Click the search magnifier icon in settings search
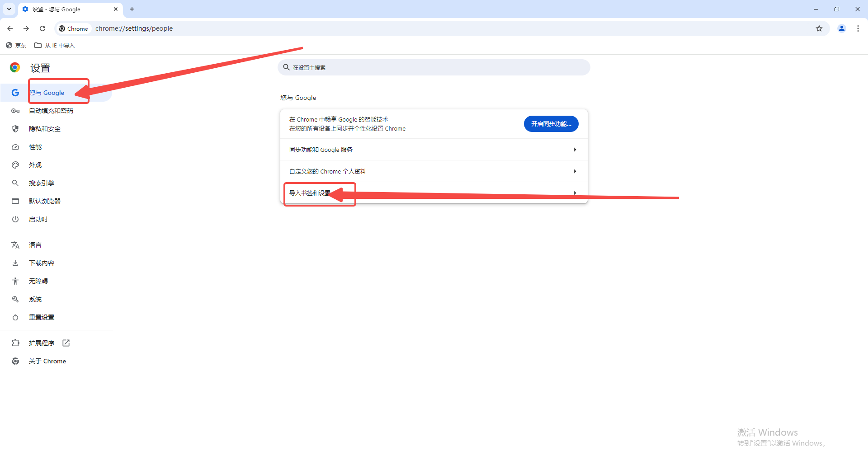The width and height of the screenshot is (868, 470). click(286, 67)
